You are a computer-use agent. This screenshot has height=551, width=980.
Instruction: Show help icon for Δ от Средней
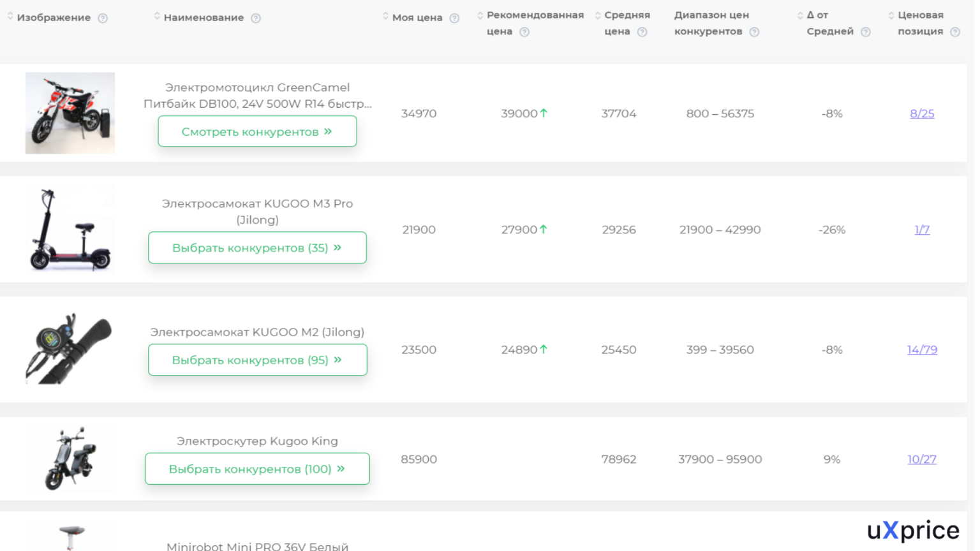click(866, 32)
